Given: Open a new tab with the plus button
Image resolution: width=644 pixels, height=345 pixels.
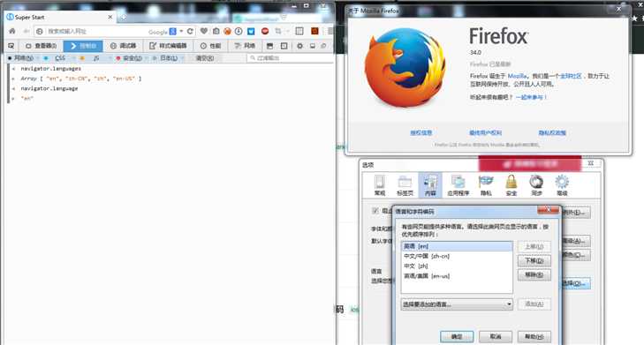Looking at the screenshot, I should point(123,18).
